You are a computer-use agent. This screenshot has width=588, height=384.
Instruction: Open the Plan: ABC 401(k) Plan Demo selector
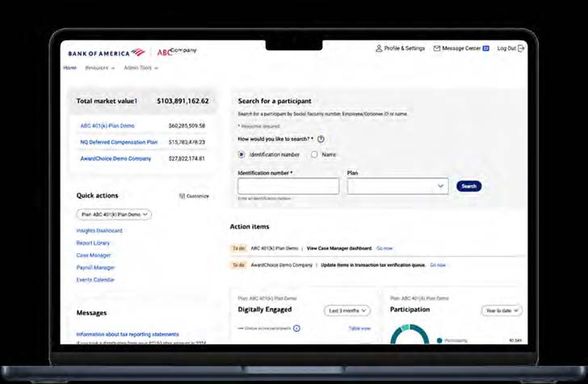click(114, 214)
